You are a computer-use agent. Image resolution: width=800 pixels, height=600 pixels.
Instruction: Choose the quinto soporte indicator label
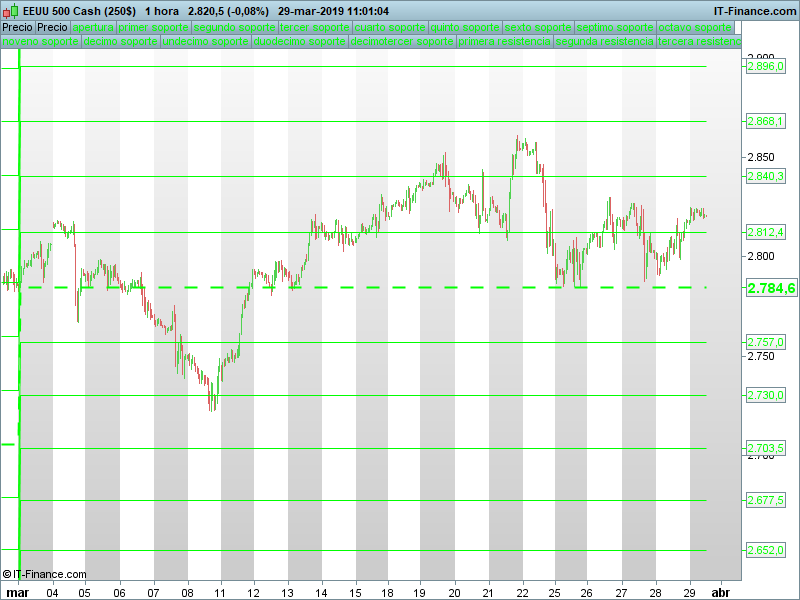pos(465,27)
